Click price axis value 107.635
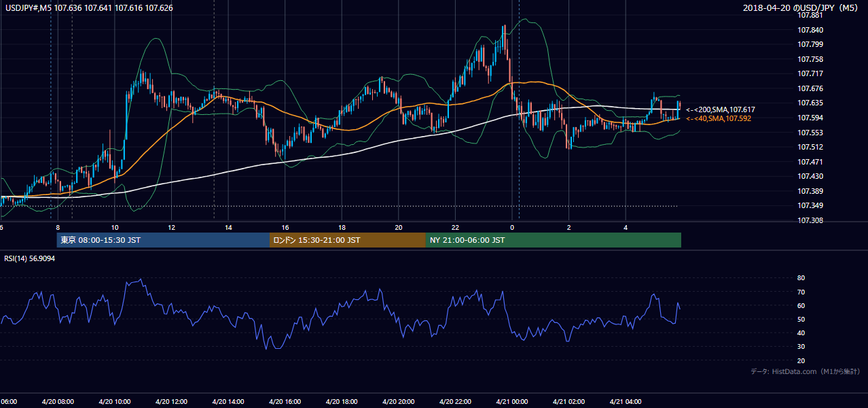 812,103
